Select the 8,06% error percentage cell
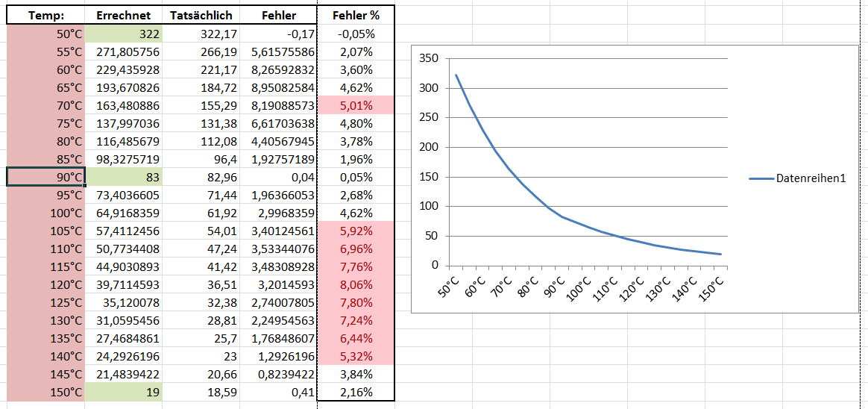 pos(356,284)
